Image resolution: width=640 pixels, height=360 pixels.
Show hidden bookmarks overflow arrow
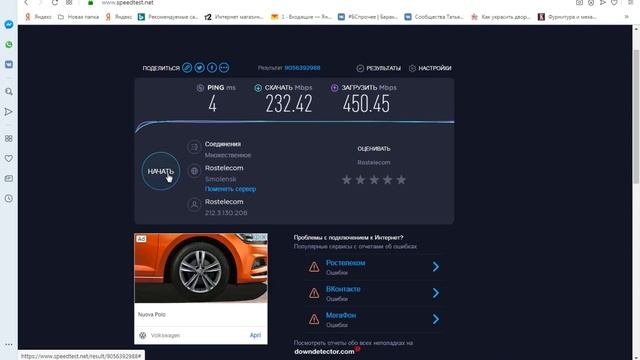627,17
